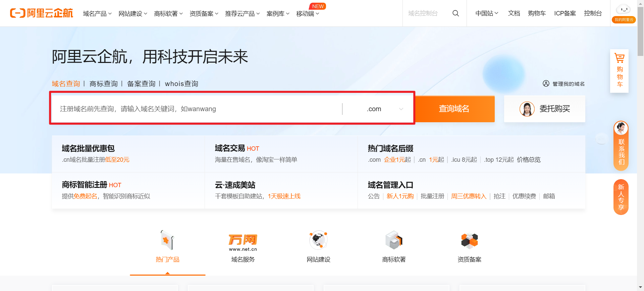644x291 pixels.
Task: Click the 查询域名 search button
Action: click(x=454, y=109)
